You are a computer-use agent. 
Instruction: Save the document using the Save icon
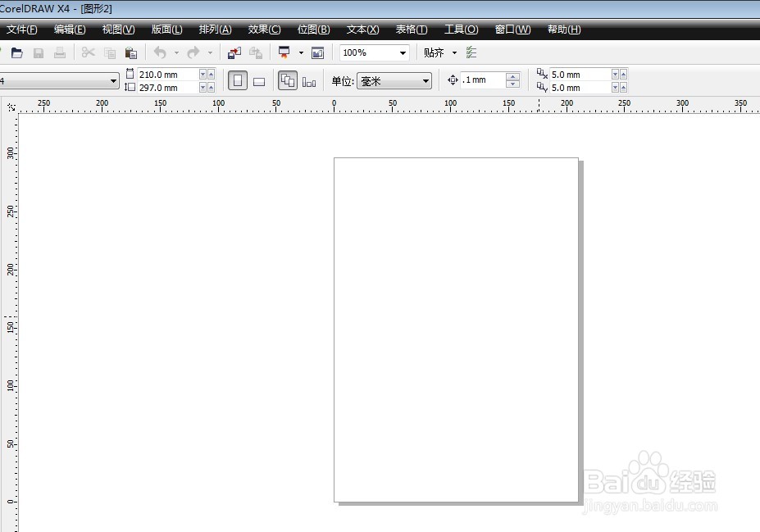tap(38, 52)
